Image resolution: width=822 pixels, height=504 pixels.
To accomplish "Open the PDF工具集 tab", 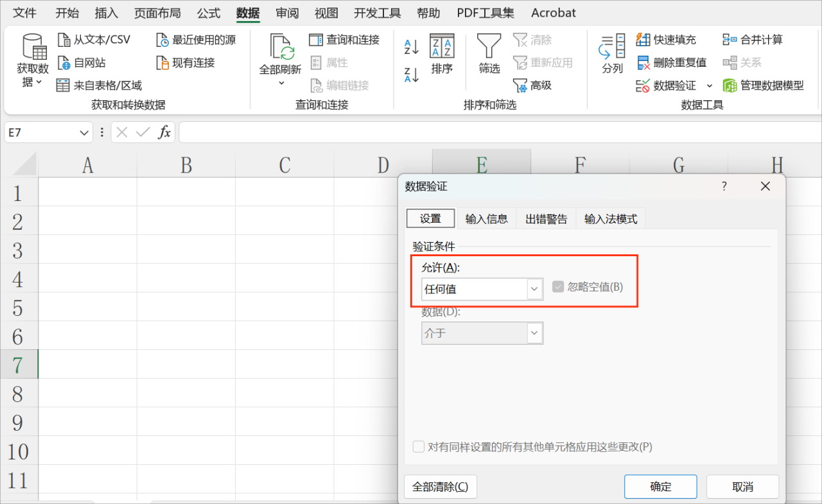I will point(485,13).
